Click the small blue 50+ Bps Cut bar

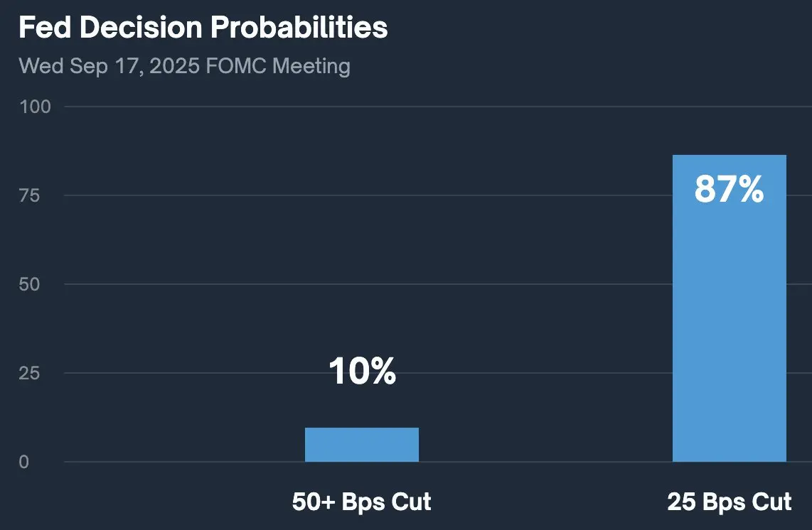(x=361, y=445)
